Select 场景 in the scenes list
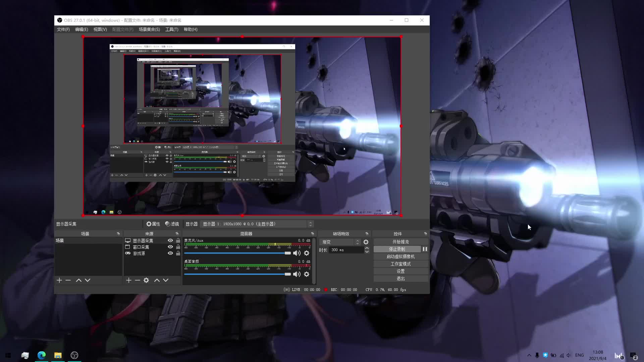The height and width of the screenshot is (362, 644). point(60,240)
